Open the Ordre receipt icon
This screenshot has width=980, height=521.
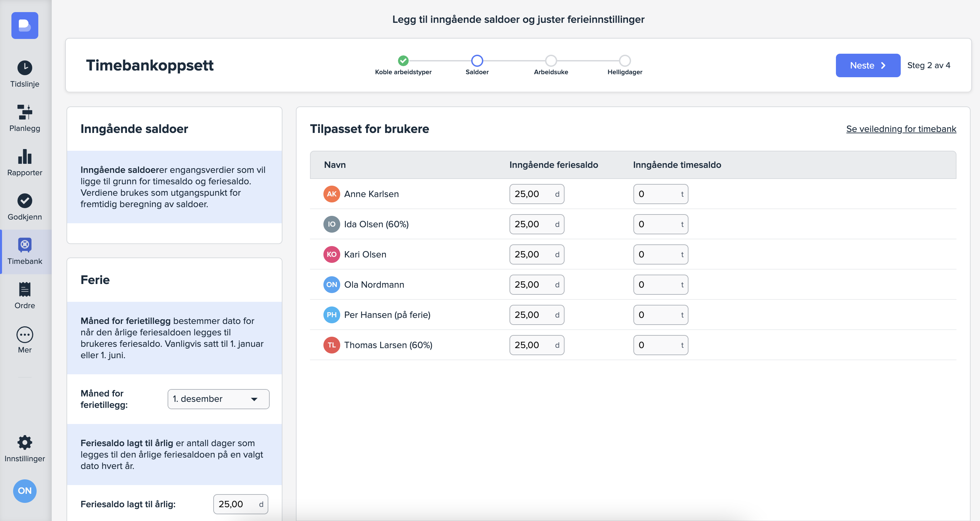(25, 289)
